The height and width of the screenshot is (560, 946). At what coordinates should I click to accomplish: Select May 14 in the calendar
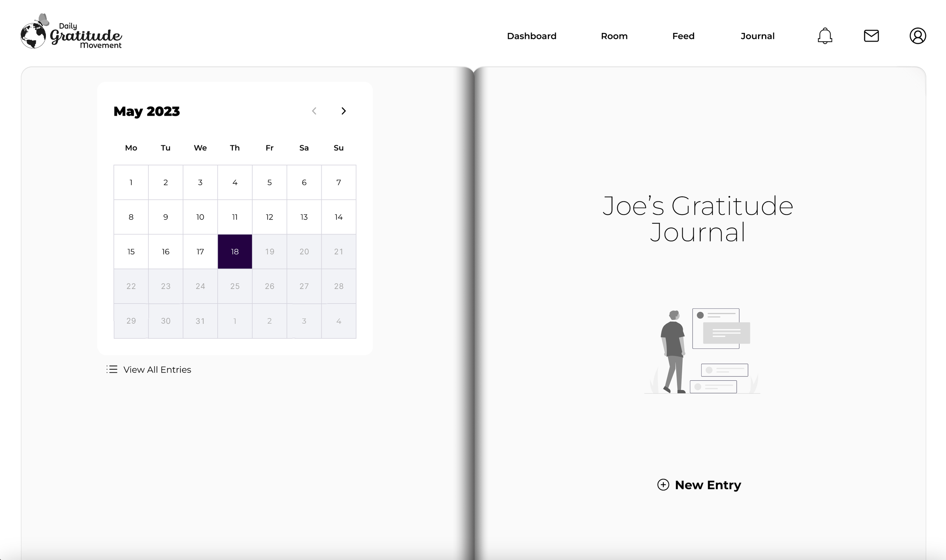tap(339, 217)
